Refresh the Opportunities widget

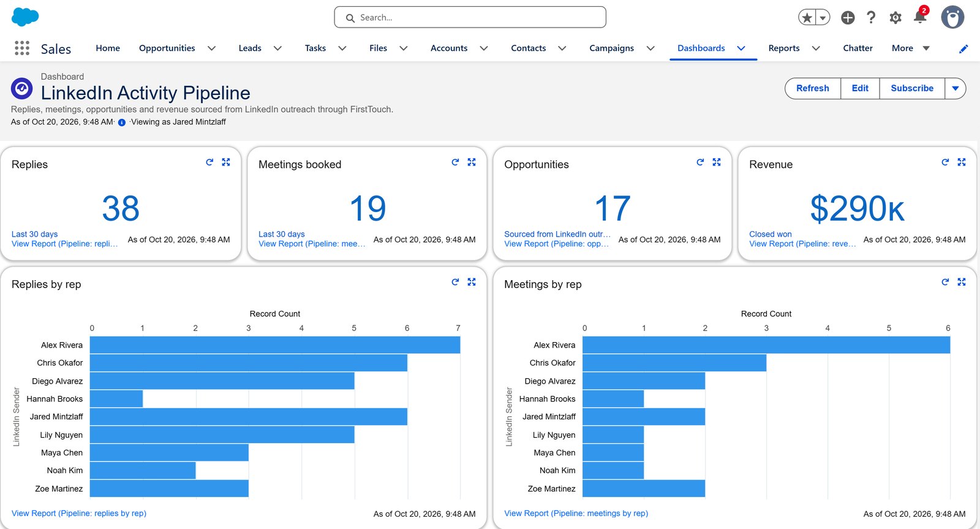coord(700,162)
